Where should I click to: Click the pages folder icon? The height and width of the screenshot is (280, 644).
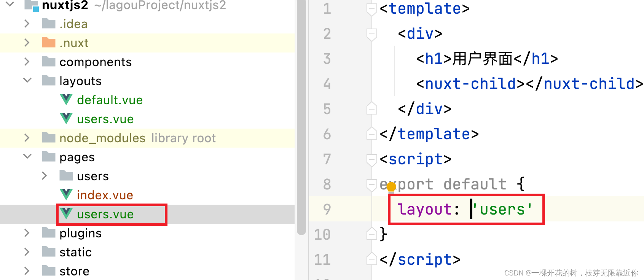click(49, 156)
